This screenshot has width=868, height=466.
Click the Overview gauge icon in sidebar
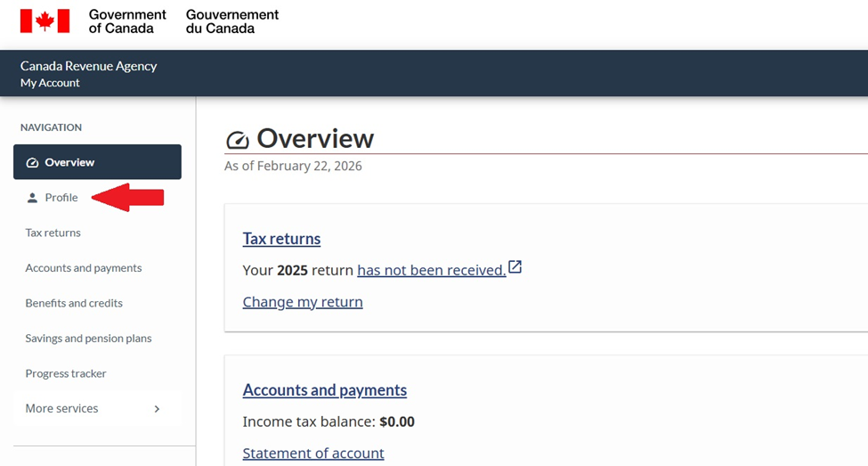click(33, 162)
